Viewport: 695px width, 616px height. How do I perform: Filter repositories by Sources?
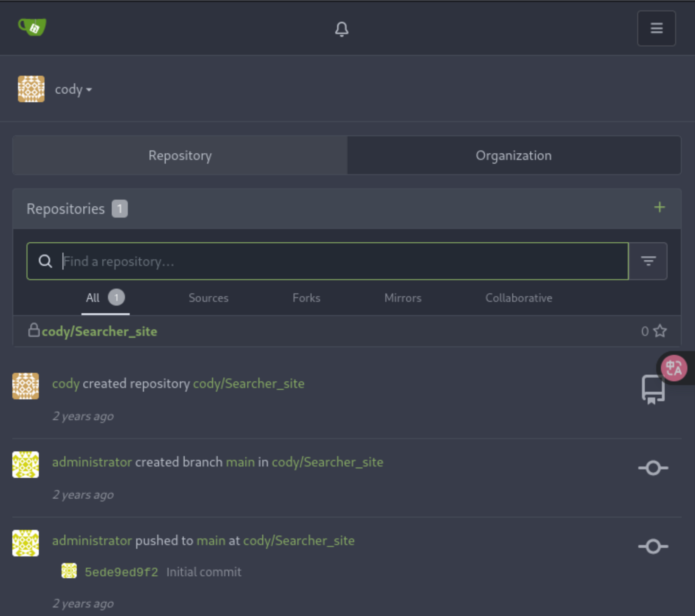(208, 298)
